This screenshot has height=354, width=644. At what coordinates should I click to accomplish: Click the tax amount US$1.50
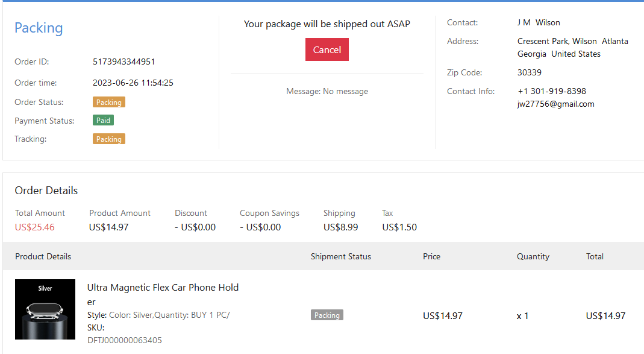tap(399, 227)
